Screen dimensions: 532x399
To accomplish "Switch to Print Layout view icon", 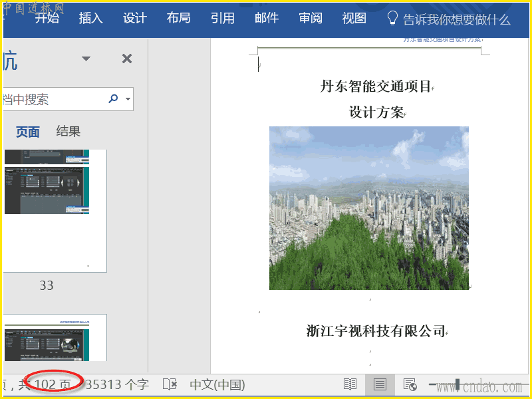I will 380,385.
